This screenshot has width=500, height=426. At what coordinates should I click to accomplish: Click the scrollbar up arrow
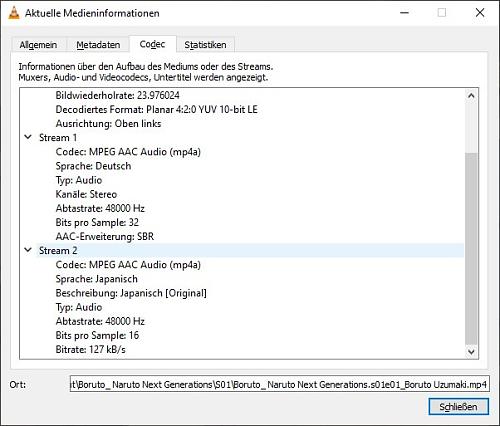pyautogui.click(x=471, y=96)
